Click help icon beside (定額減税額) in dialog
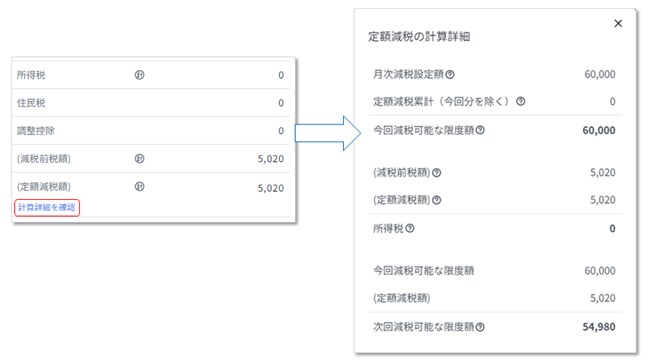 (436, 200)
